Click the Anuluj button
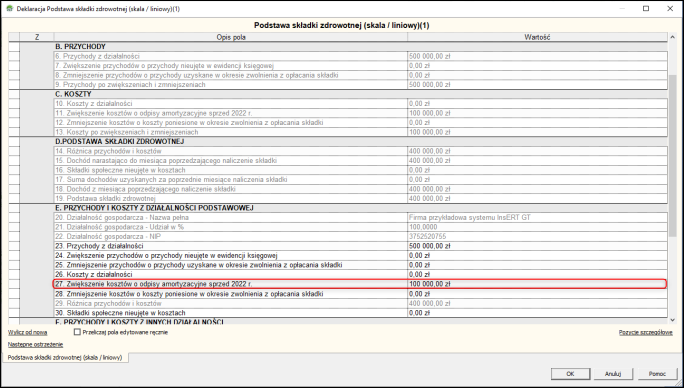 click(613, 374)
